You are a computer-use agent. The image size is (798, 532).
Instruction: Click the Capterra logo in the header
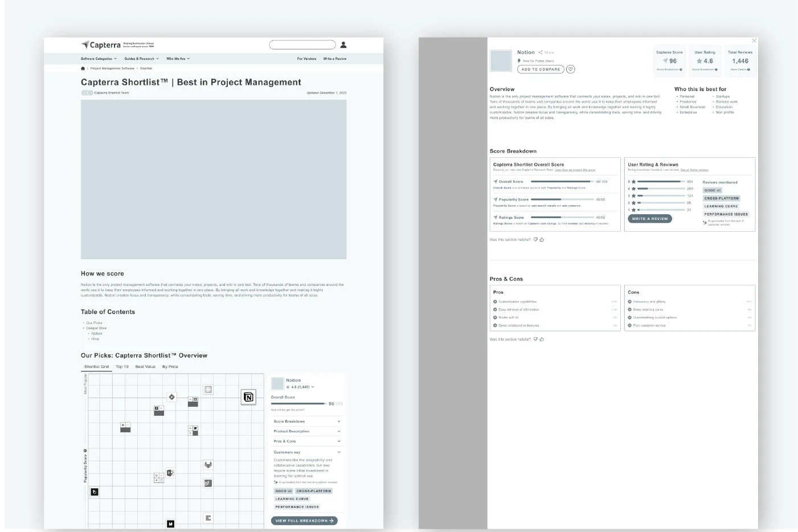coord(101,44)
